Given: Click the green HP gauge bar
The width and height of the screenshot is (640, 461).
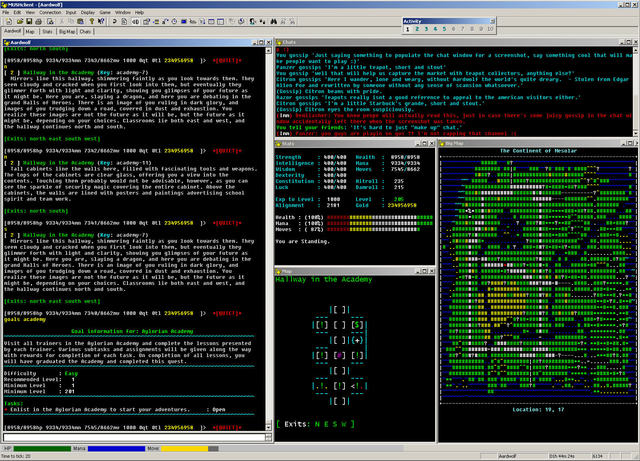Looking at the screenshot, I should pyautogui.click(x=42, y=448).
